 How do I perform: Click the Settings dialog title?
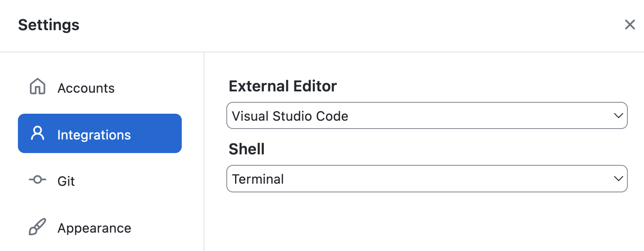coord(48,25)
